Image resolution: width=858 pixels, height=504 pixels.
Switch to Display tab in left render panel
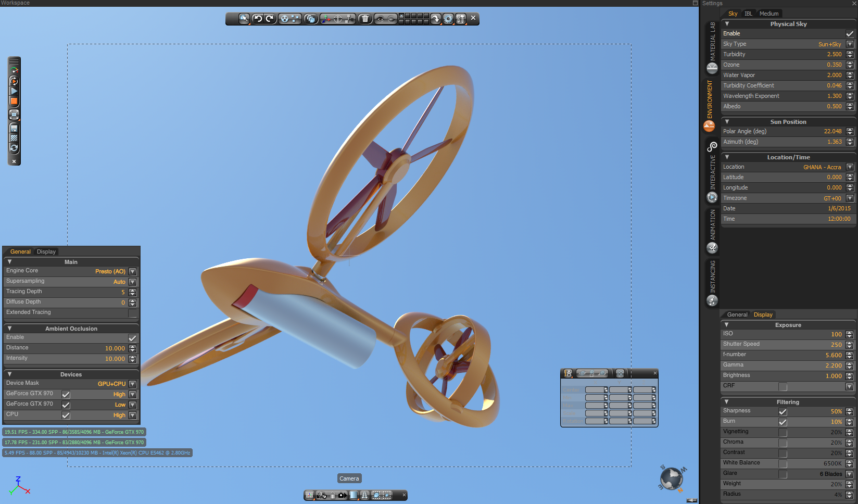click(46, 251)
